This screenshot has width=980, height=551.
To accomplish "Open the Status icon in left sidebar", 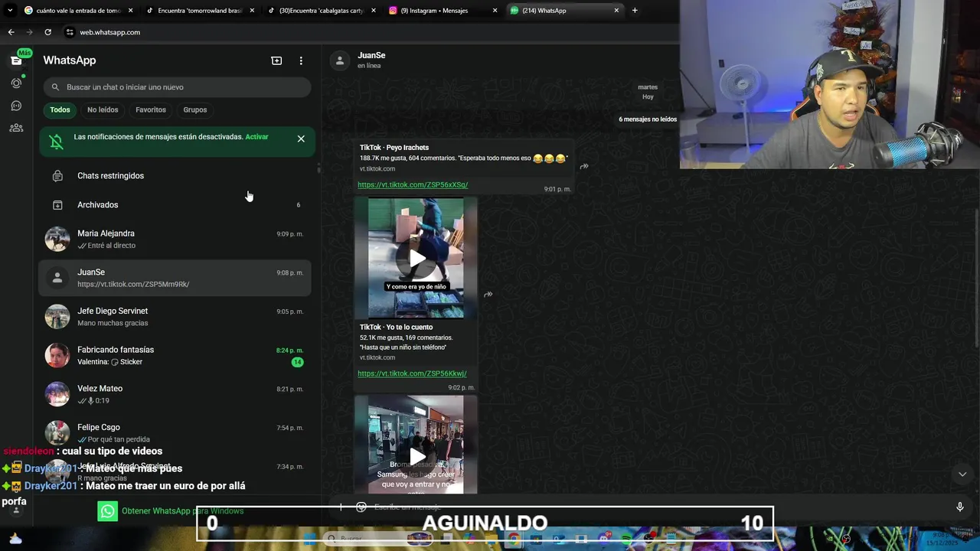I will coord(16,83).
